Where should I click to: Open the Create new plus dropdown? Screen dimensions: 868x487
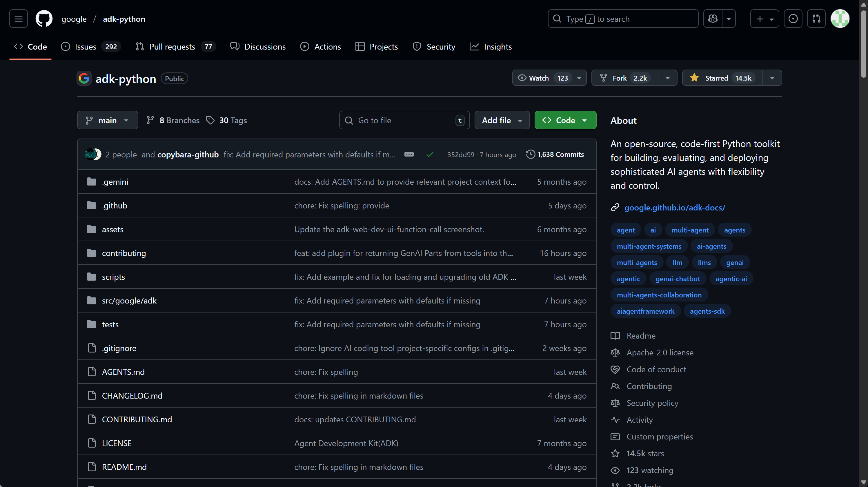point(765,19)
